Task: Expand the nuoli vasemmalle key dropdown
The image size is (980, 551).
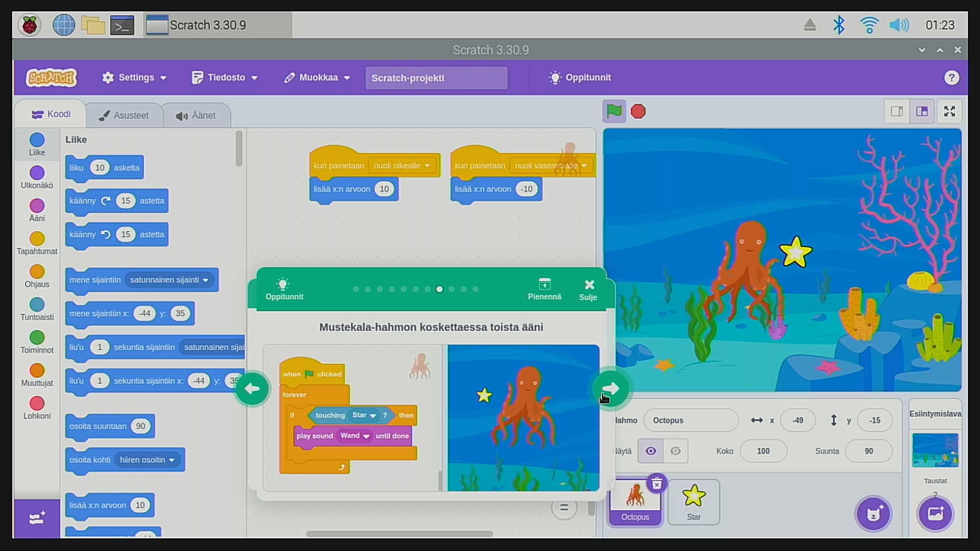Action: point(551,165)
